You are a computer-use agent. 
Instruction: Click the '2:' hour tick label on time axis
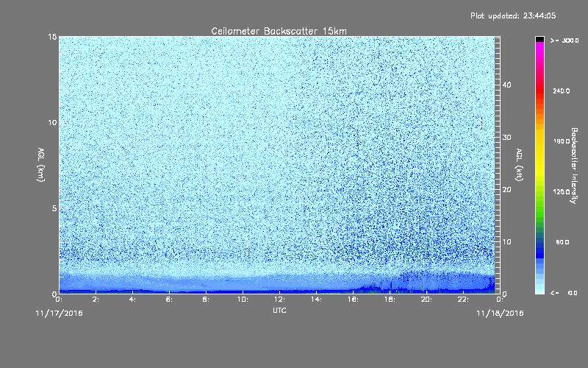click(x=96, y=300)
